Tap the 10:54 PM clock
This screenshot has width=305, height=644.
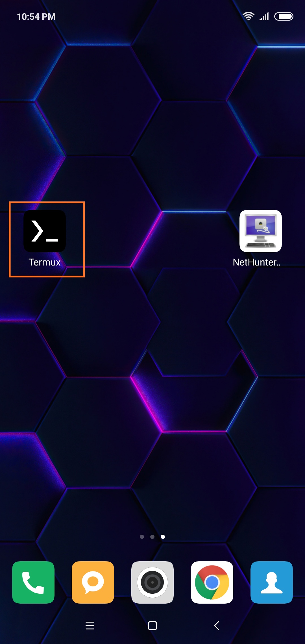[x=36, y=17]
